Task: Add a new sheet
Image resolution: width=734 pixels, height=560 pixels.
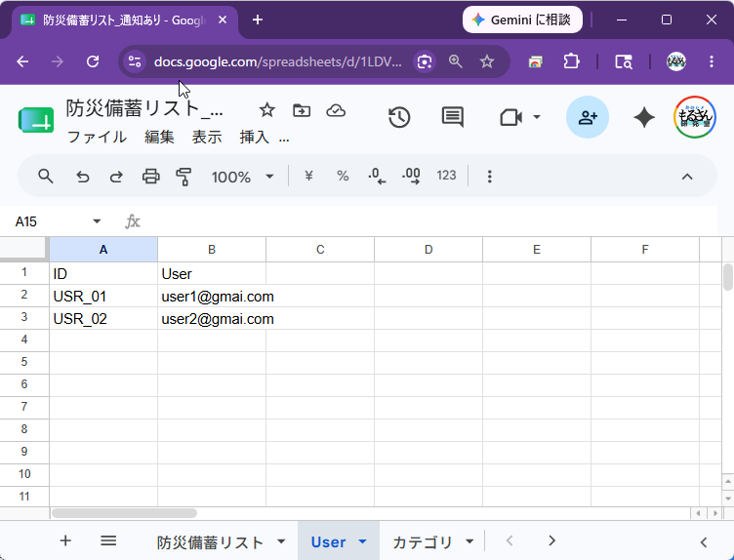Action: point(65,540)
